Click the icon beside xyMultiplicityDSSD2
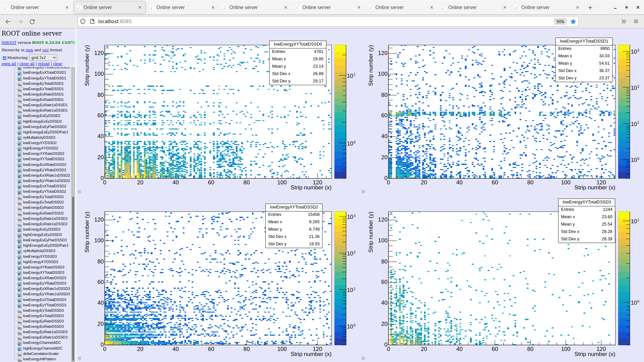 point(20,137)
